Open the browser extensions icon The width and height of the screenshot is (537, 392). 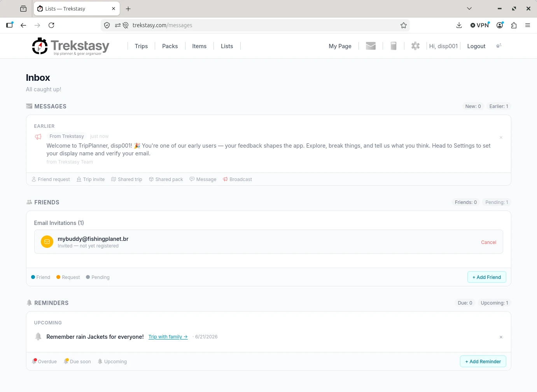point(514,25)
